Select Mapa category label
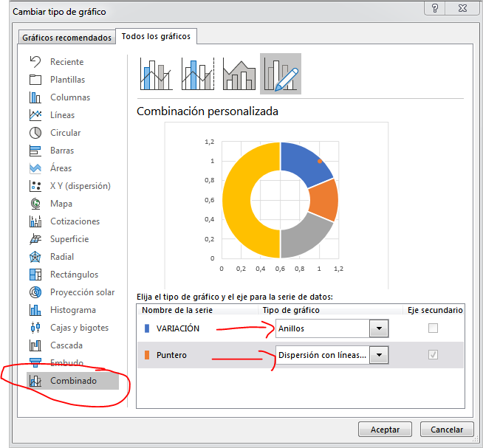Image resolution: width=483 pixels, height=448 pixels. pos(61,204)
